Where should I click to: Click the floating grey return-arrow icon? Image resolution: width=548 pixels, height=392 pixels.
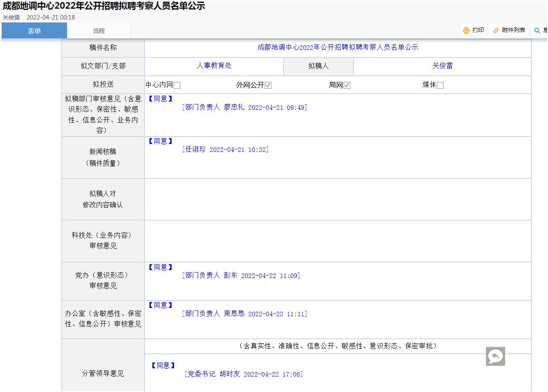click(x=495, y=356)
